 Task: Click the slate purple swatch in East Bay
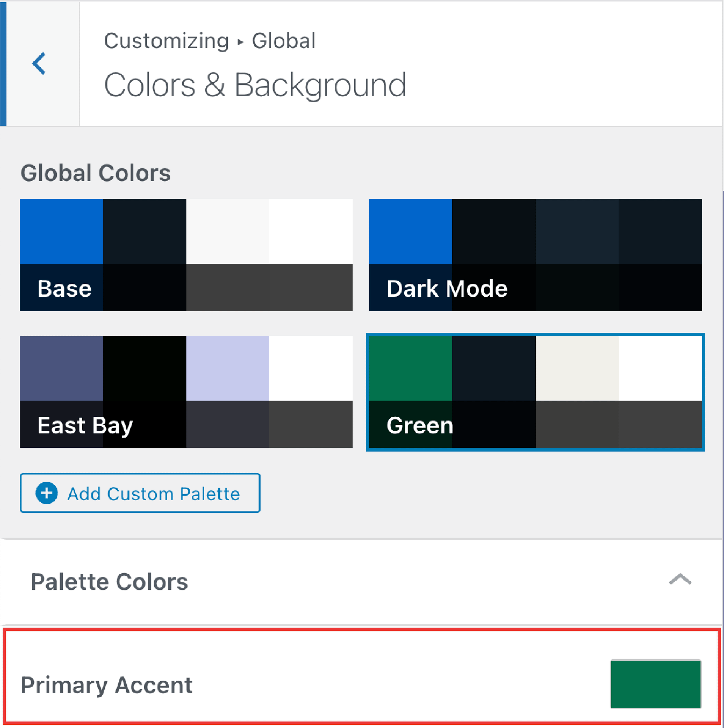[x=61, y=368]
